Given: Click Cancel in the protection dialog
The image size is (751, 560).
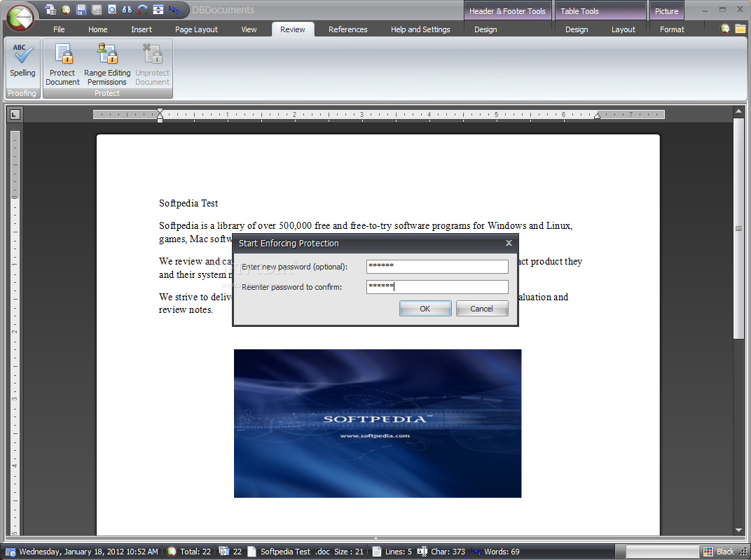Looking at the screenshot, I should coord(481,309).
